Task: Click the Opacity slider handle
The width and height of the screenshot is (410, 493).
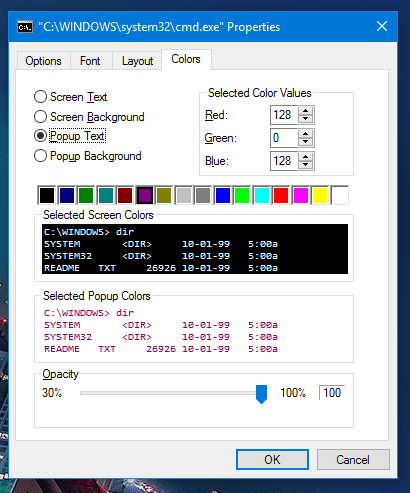Action: point(261,394)
